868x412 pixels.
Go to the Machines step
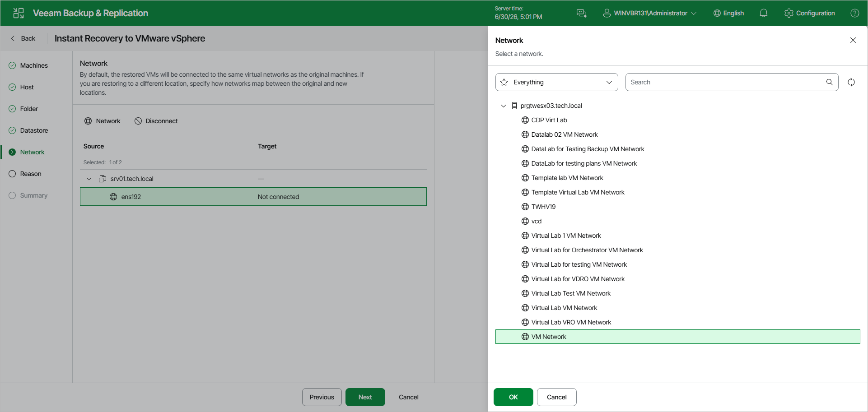[28, 65]
